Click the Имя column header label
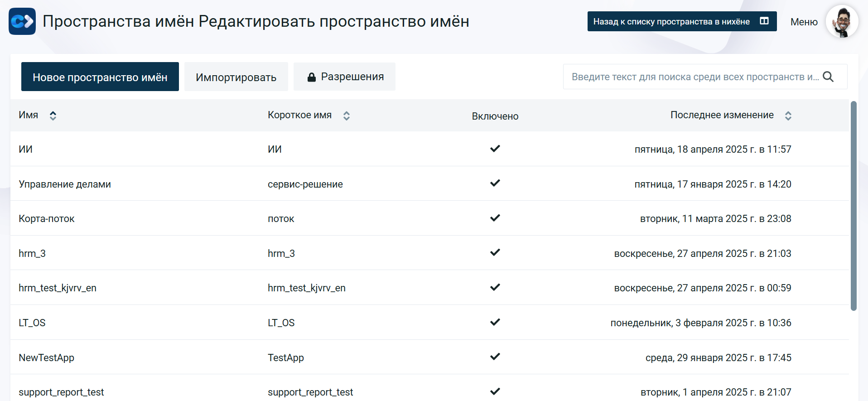The image size is (868, 401). click(x=28, y=115)
